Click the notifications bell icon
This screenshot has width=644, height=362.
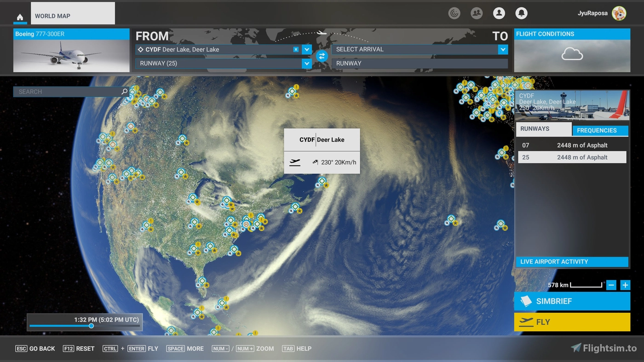[x=521, y=13]
